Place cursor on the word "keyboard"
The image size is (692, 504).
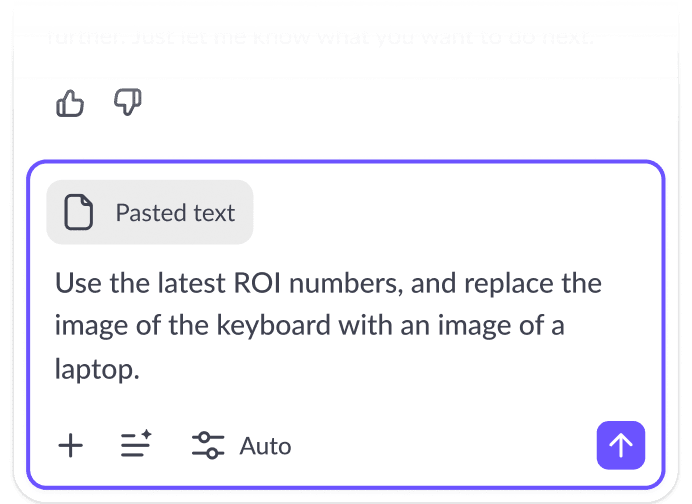273,326
